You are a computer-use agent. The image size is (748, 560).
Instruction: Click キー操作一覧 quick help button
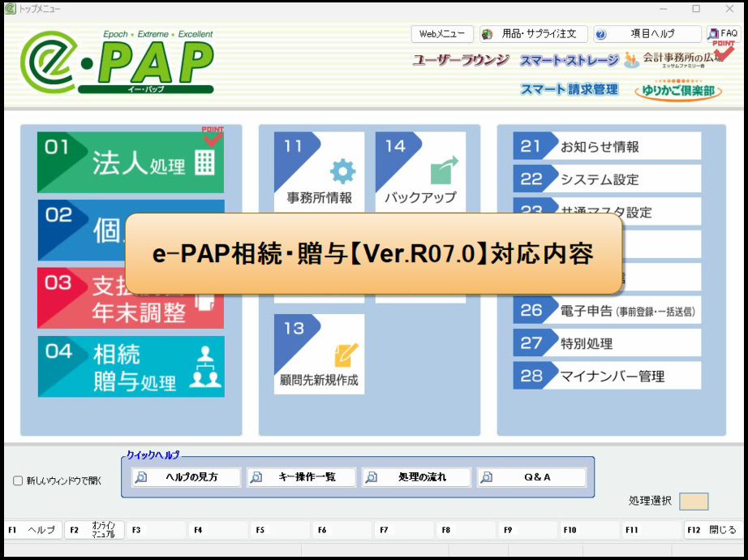301,477
